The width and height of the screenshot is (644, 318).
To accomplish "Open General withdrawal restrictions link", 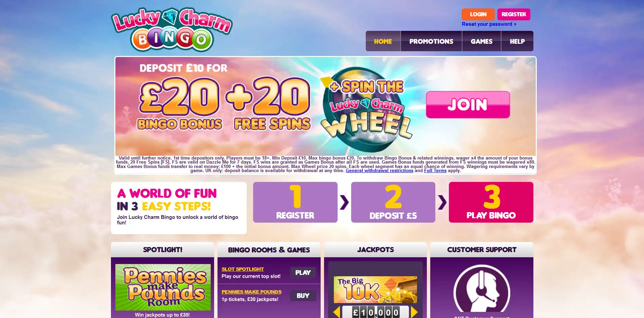I will coord(379,171).
